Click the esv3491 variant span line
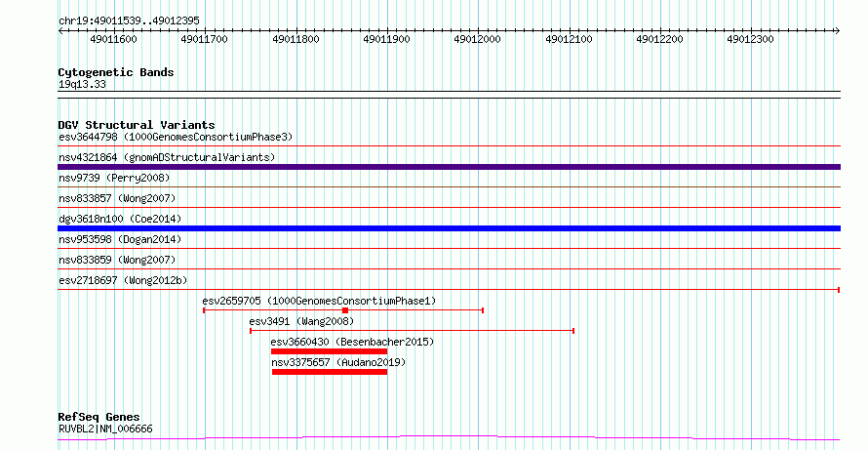This screenshot has height=450, width=868. (x=412, y=331)
